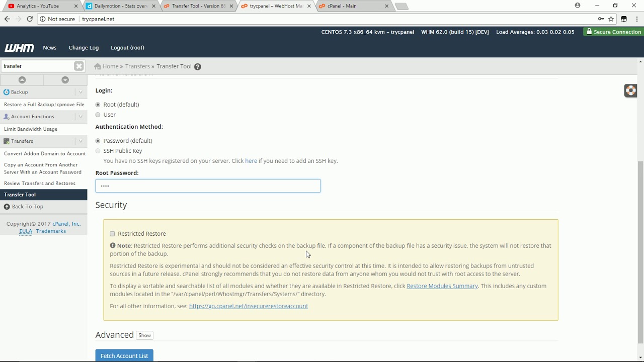Focus the Root Password field
The width and height of the screenshot is (644, 362).
click(208, 186)
